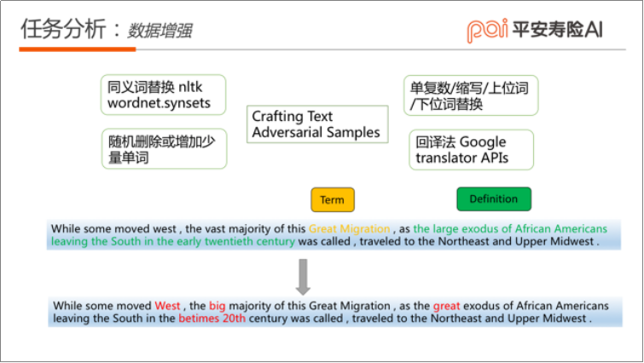Click the Crafting Text Adversarial Samples box
This screenshot has height=363, width=644.
click(x=317, y=124)
